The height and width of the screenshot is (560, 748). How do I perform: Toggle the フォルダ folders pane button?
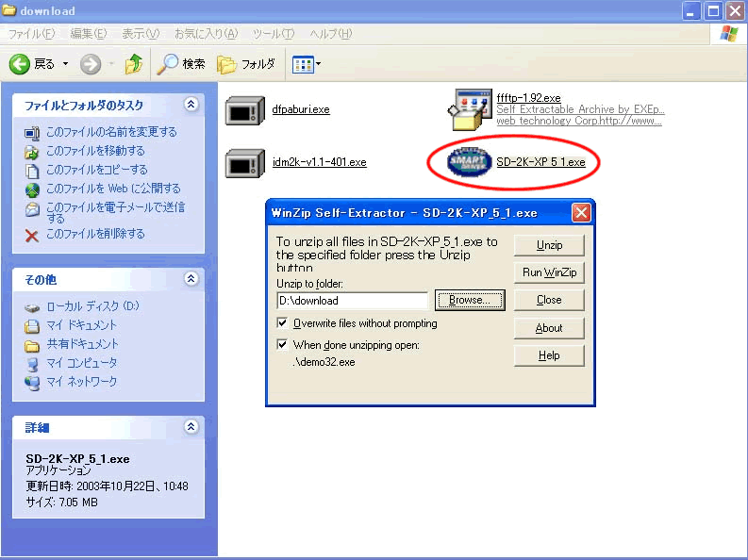(x=246, y=64)
